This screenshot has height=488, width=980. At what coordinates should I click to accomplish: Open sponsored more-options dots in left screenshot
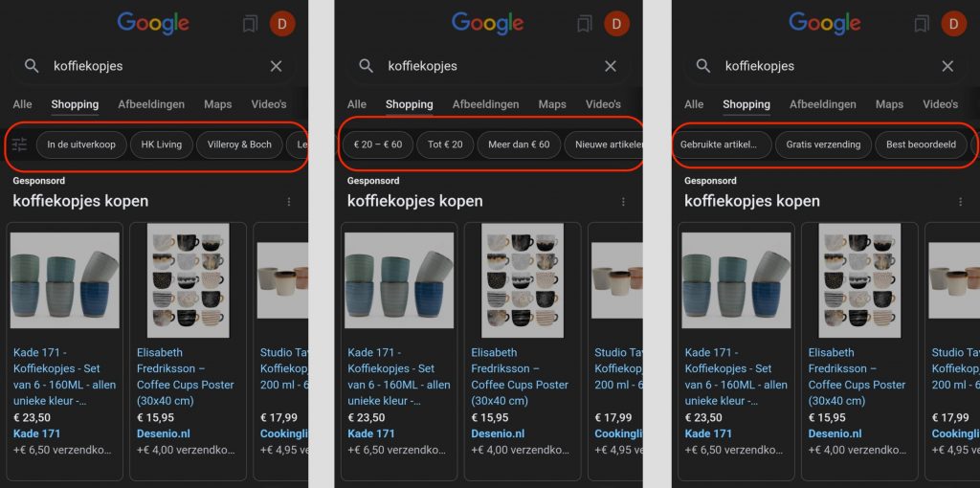click(x=289, y=202)
